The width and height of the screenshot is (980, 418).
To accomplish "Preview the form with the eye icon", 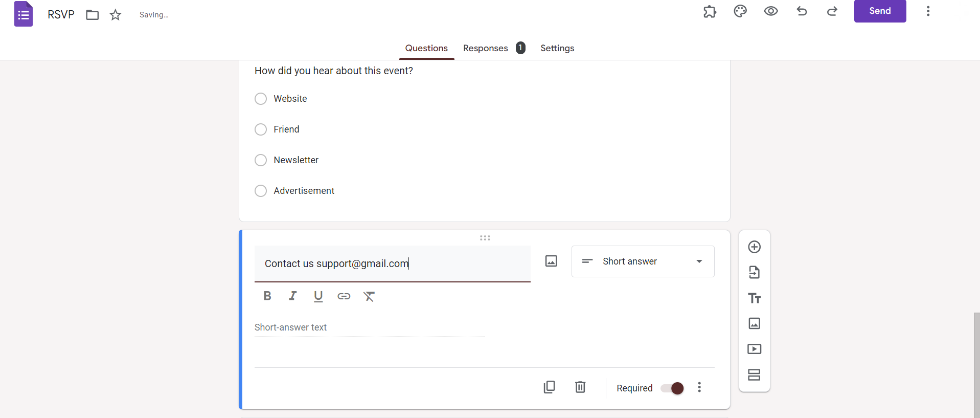I will tap(771, 11).
